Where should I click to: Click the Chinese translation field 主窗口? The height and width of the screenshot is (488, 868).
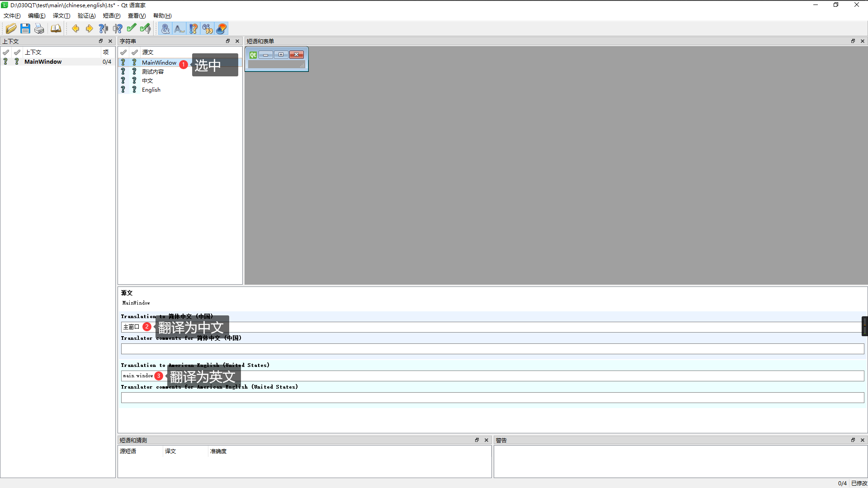[x=492, y=327]
